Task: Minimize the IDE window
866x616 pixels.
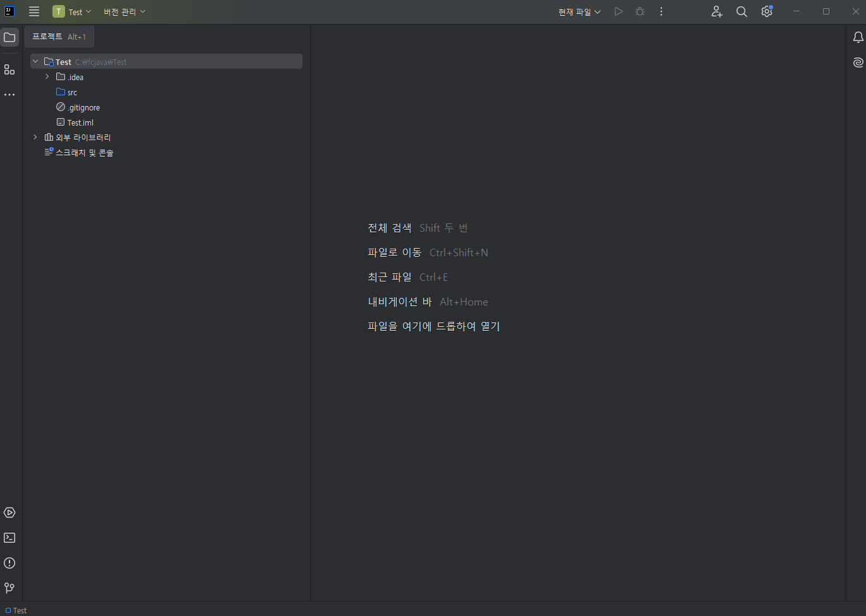Action: pyautogui.click(x=797, y=11)
